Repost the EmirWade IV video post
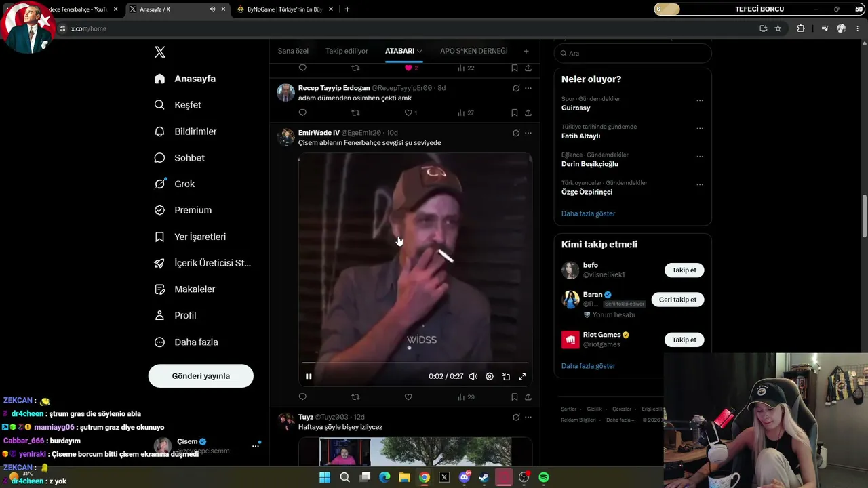The height and width of the screenshot is (488, 868). (x=355, y=396)
